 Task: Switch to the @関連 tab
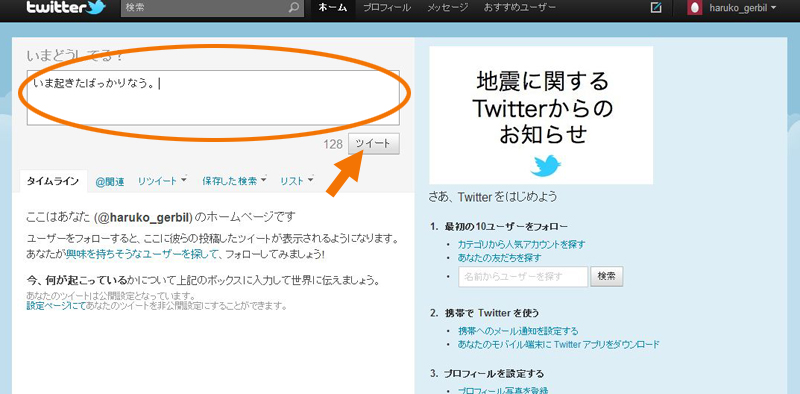coord(110,182)
